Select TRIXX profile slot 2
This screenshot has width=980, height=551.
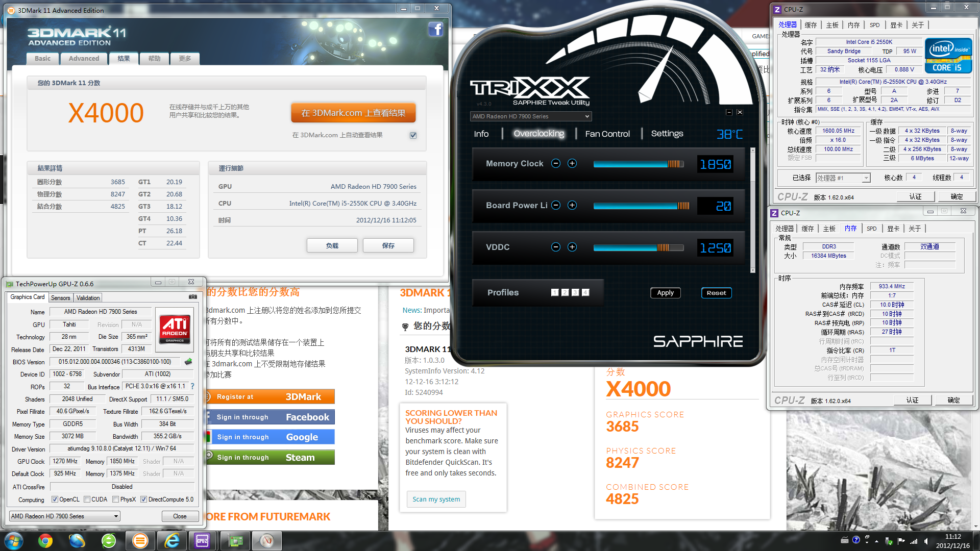point(565,292)
